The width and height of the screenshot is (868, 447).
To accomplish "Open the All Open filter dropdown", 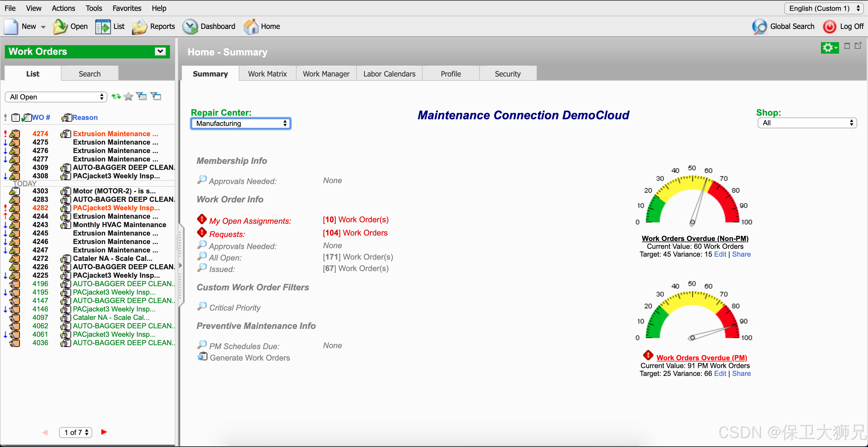I will [x=56, y=97].
